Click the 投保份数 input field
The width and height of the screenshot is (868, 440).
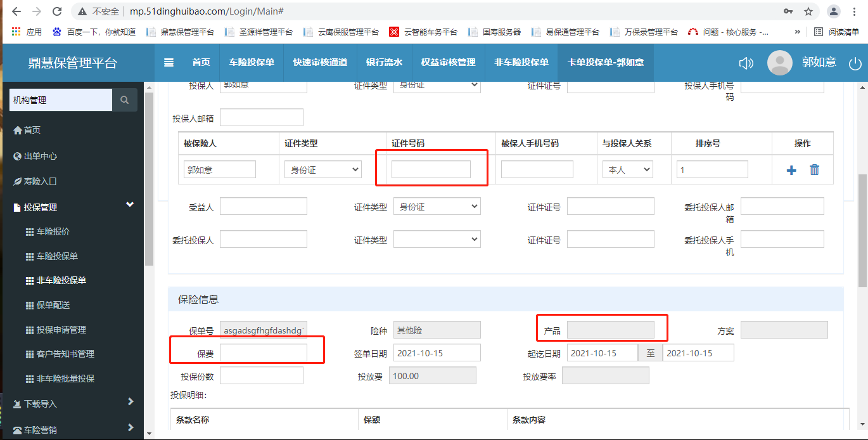pos(262,375)
